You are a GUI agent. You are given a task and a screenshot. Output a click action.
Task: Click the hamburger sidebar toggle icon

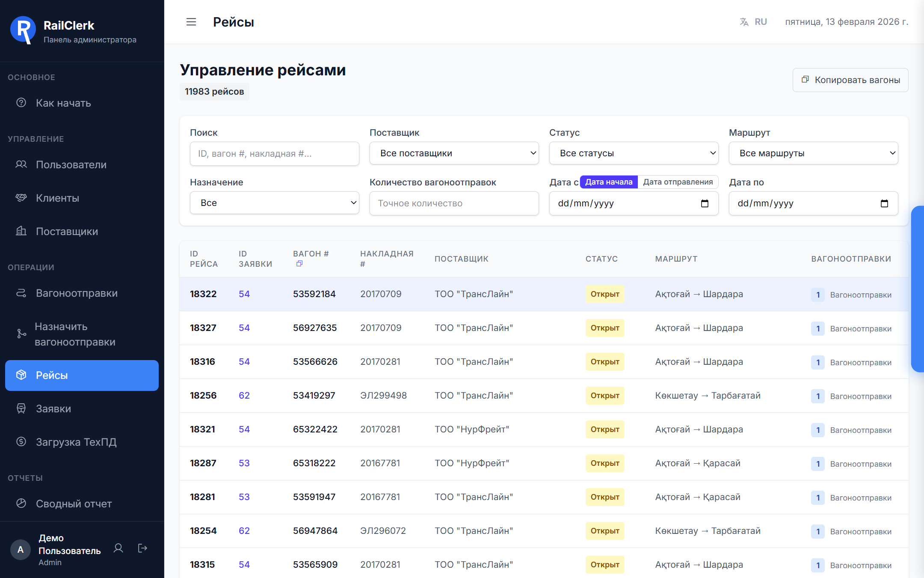(191, 22)
